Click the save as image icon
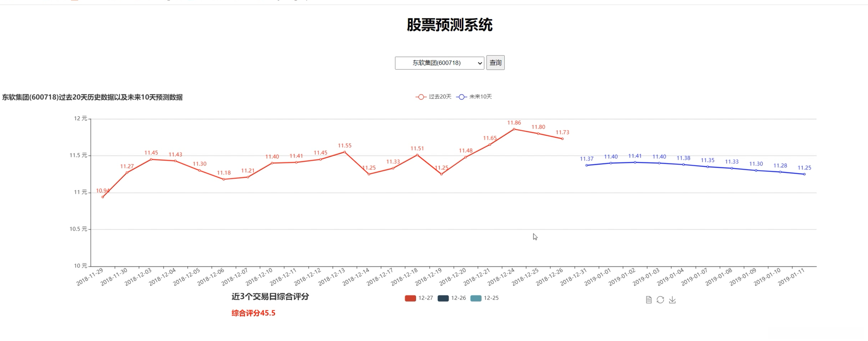Image resolution: width=868 pixels, height=341 pixels. (x=672, y=300)
